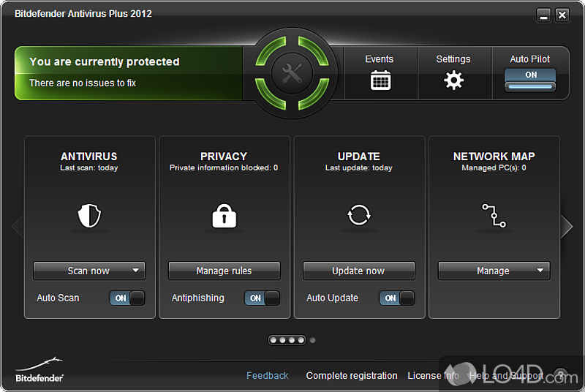This screenshot has width=585, height=392.
Task: Close the Bitdefender window
Action: 562,15
